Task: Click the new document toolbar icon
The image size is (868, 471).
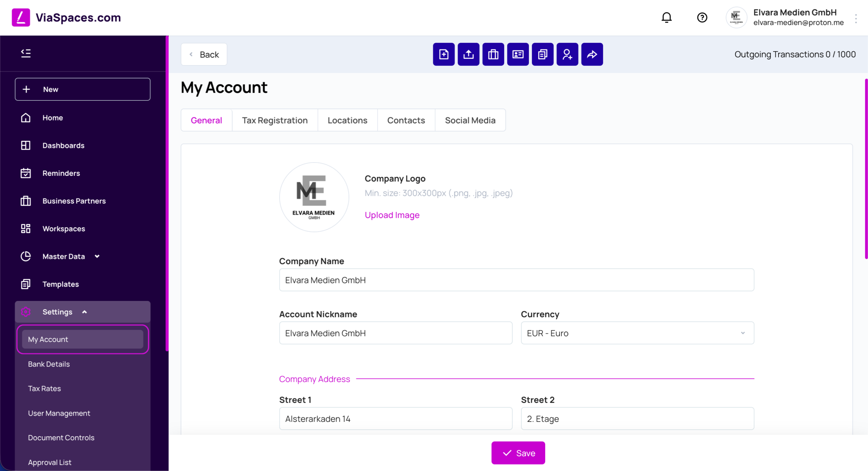Action: 444,54
